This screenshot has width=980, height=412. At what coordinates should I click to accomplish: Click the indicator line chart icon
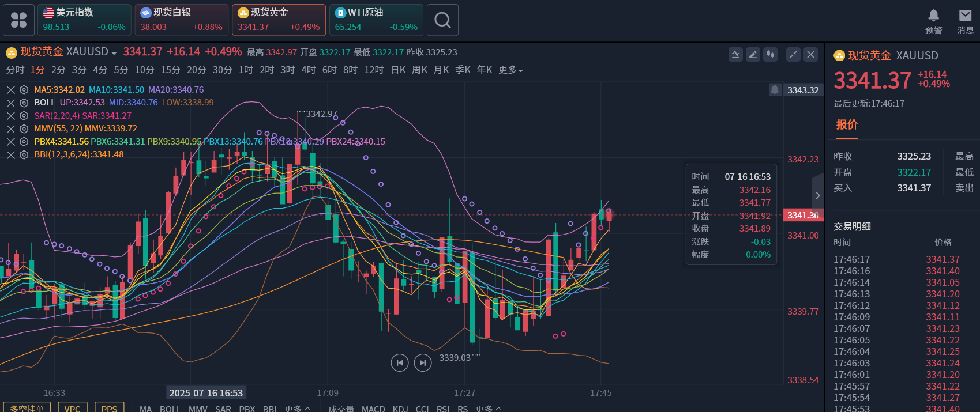point(735,55)
